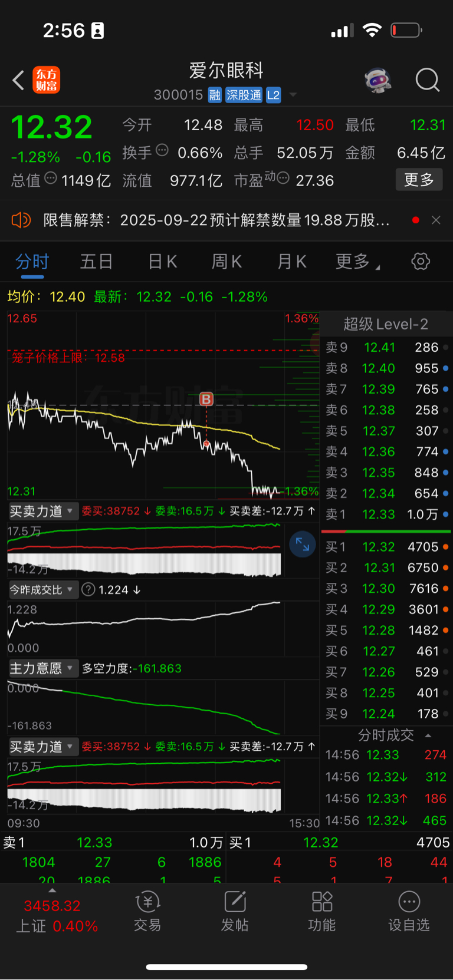The height and width of the screenshot is (980, 453).
Task: Tap bottom 卖1 queue header 12.33
Action: pos(113,843)
